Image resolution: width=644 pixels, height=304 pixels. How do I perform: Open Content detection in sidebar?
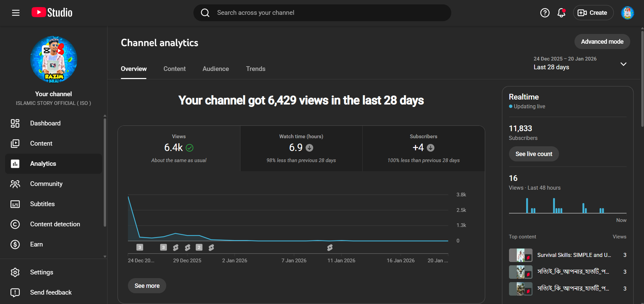coord(55,224)
